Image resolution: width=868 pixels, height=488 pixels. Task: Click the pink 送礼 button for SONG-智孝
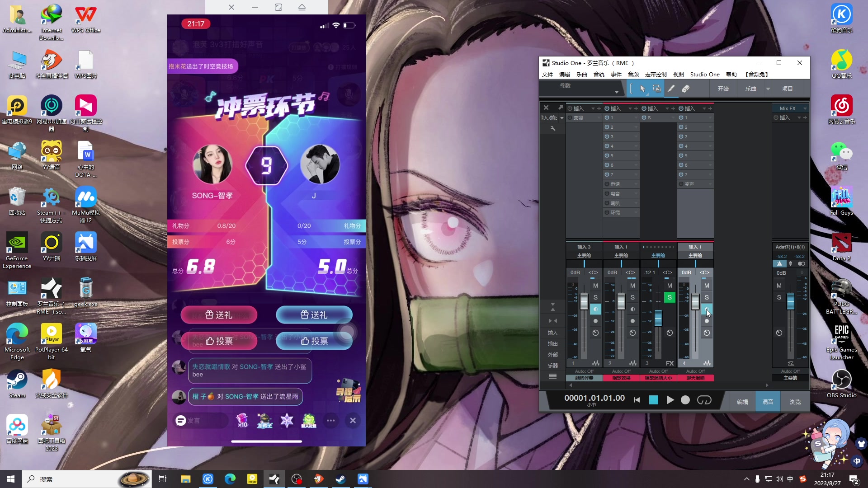coord(219,315)
